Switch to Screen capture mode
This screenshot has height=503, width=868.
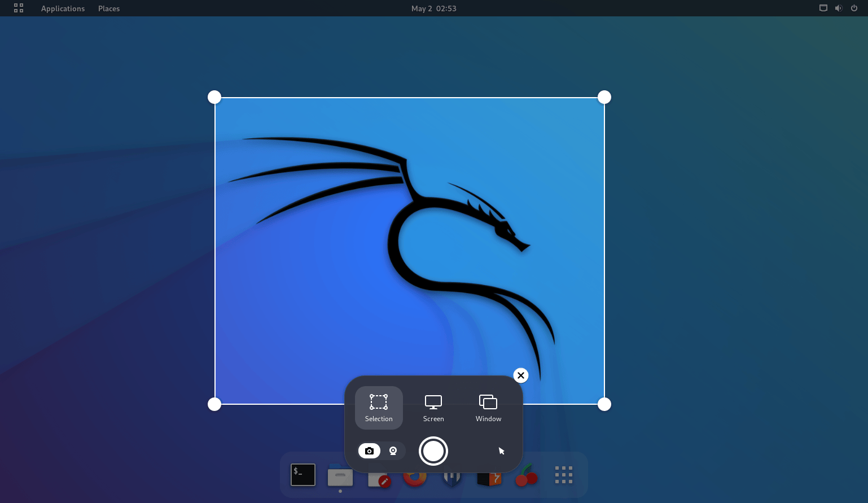(433, 408)
